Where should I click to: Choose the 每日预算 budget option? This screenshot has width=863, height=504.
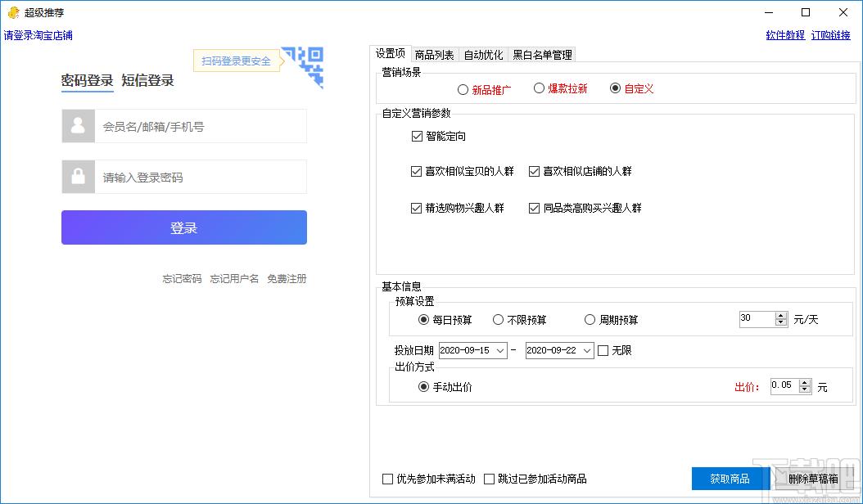click(445, 320)
